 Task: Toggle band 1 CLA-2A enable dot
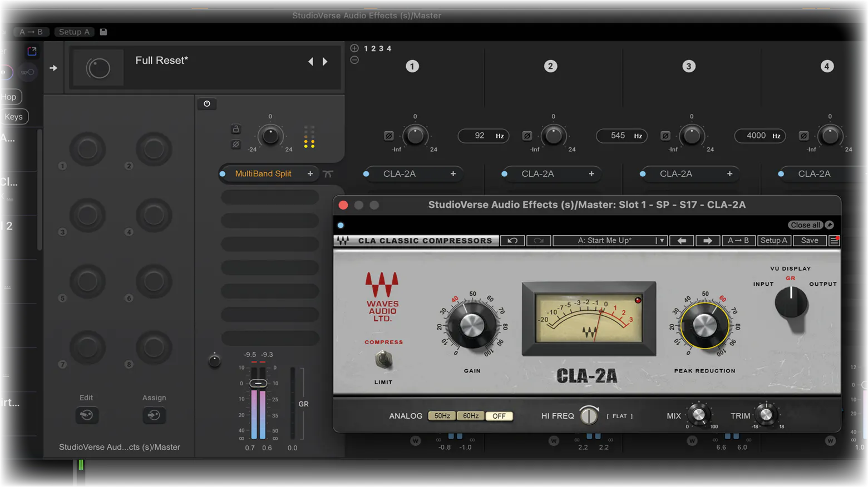pyautogui.click(x=366, y=174)
